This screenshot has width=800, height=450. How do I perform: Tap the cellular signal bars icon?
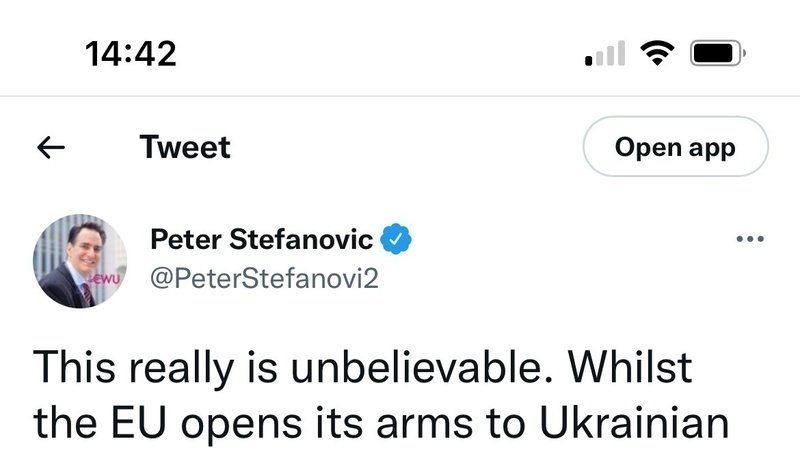[603, 54]
